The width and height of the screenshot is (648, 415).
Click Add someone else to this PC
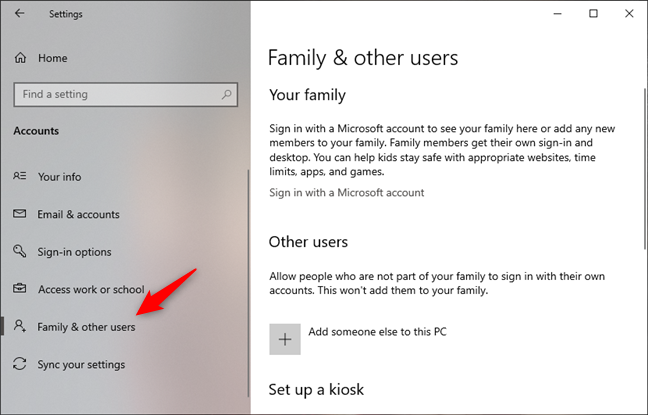pos(377,332)
